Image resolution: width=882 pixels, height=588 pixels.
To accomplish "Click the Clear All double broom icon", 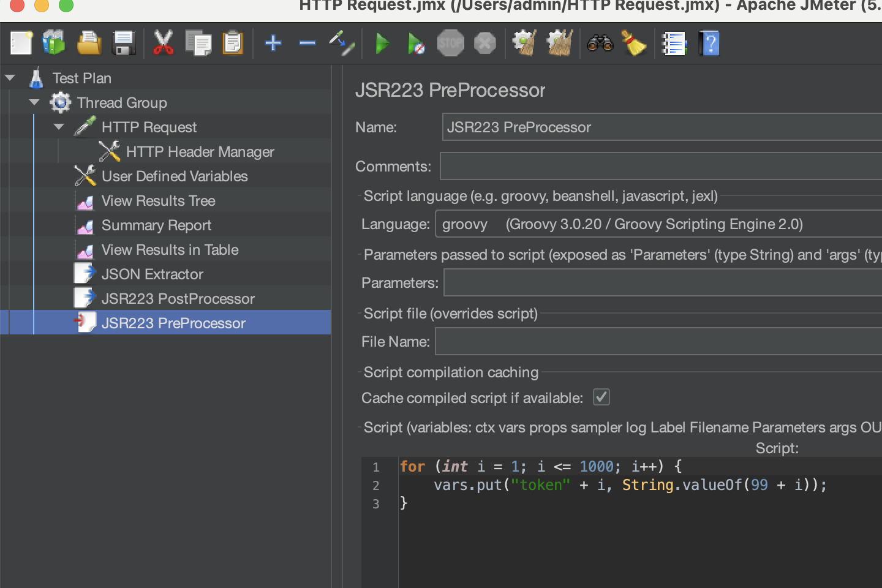I will [559, 43].
